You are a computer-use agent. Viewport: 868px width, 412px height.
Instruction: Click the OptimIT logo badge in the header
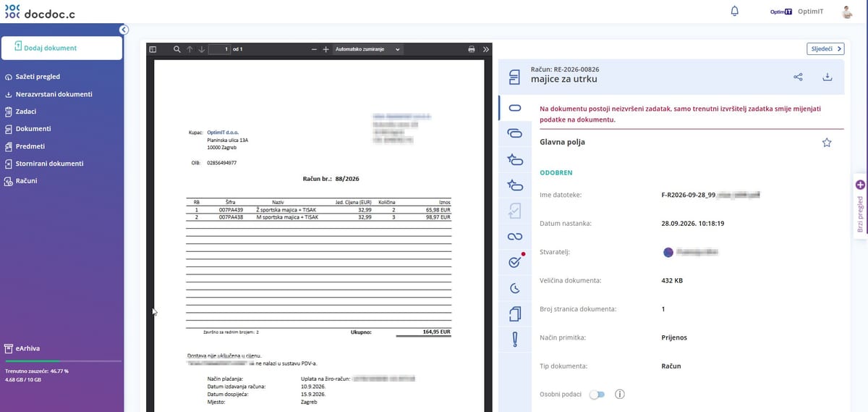pyautogui.click(x=783, y=12)
